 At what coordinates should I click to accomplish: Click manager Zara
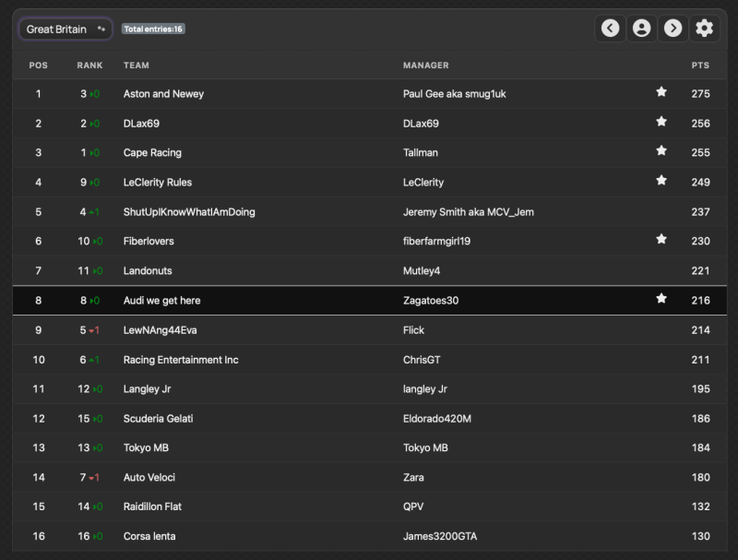tap(413, 478)
